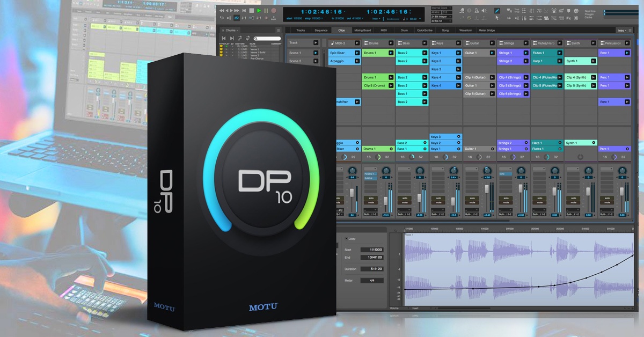Stop the queued Keys 3 clip
644x337 pixels.
(x=458, y=137)
